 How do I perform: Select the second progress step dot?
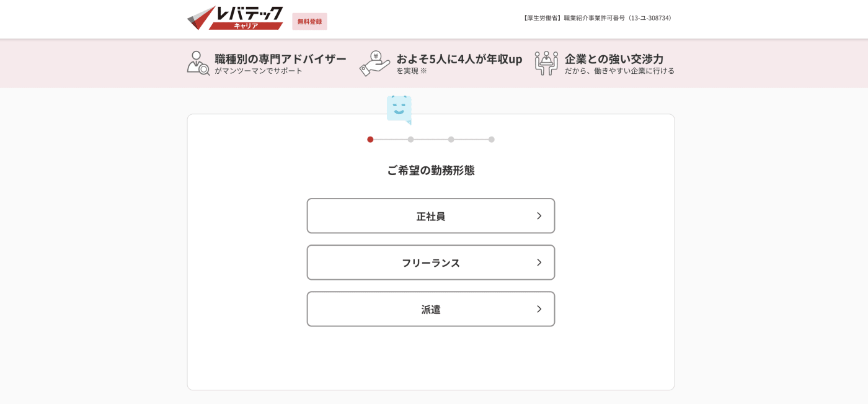pos(410,140)
